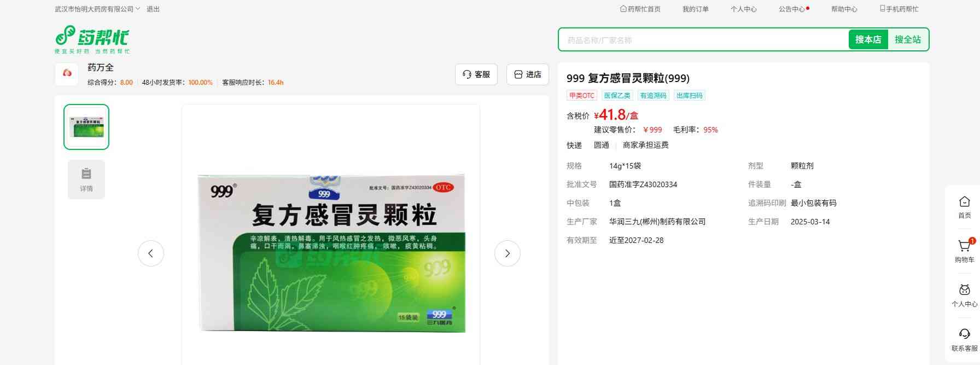This screenshot has height=365, width=980.
Task: Click the 搜全站 search button
Action: click(x=907, y=39)
